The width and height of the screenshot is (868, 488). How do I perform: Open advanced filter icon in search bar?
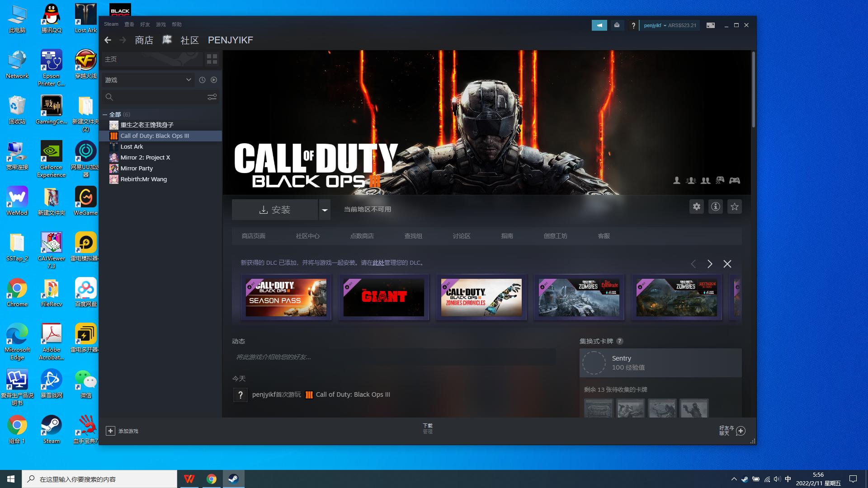[212, 97]
